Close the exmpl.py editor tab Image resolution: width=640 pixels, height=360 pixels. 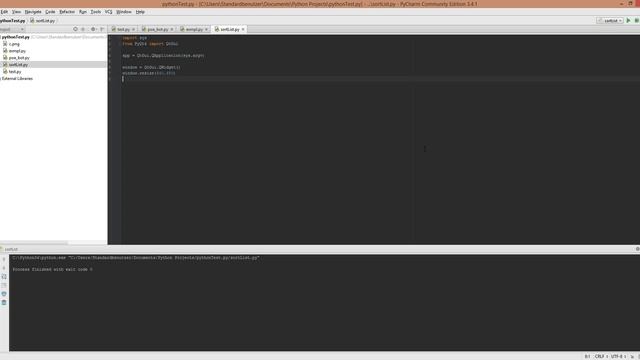click(x=207, y=29)
